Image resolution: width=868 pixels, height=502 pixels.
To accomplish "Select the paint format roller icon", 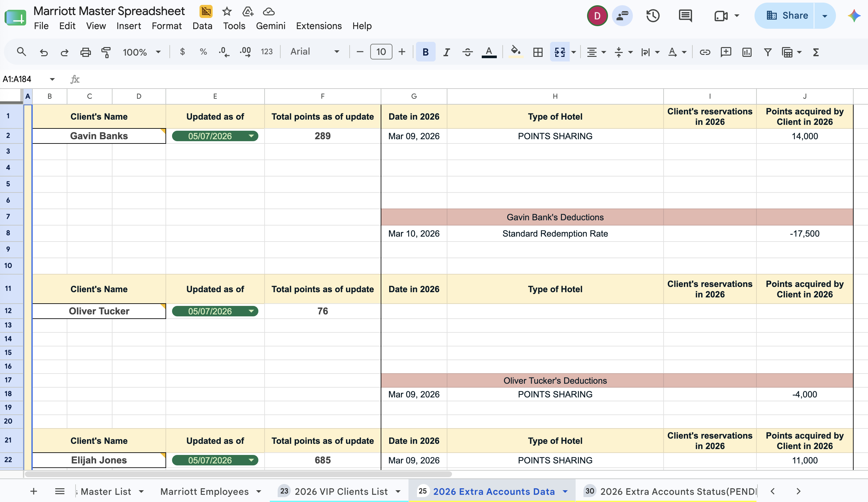I will [x=106, y=52].
